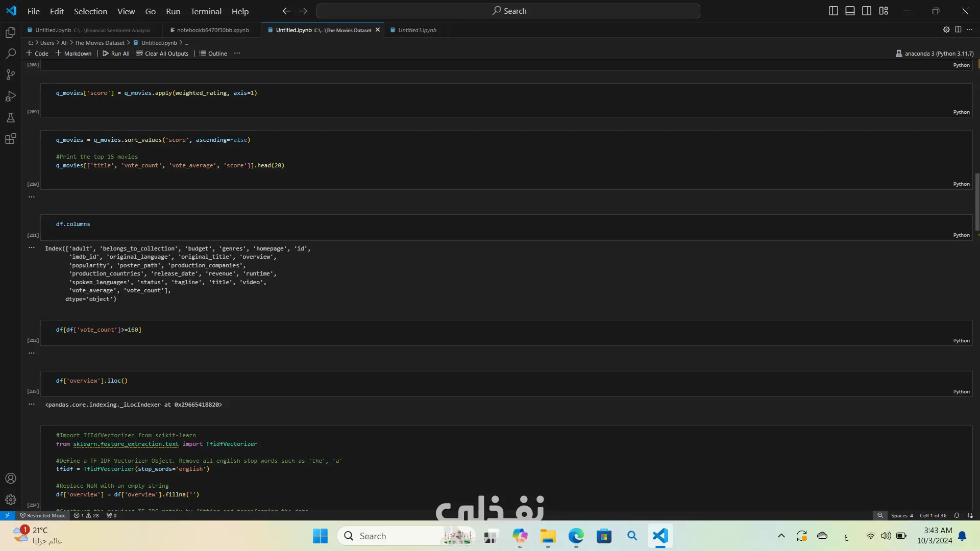Open the Explorer view in activity bar
The image size is (980, 551).
coord(11,33)
